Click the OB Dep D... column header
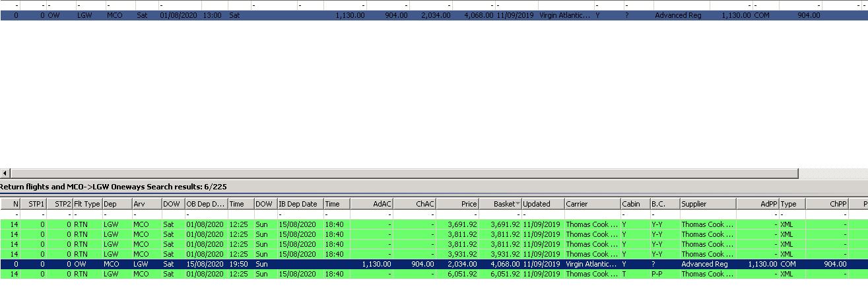The image size is (868, 291). pyautogui.click(x=206, y=204)
